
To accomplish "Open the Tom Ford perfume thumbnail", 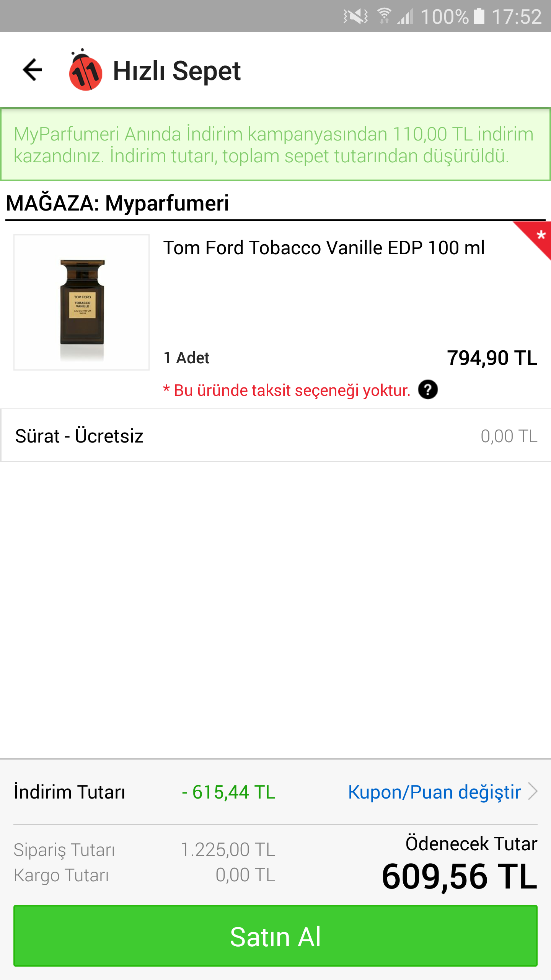I will [x=82, y=302].
